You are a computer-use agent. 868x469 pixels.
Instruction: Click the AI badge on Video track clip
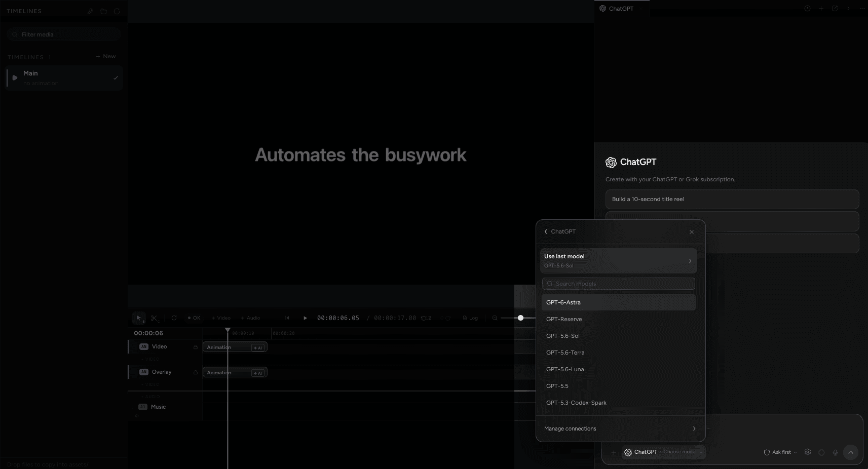258,347
